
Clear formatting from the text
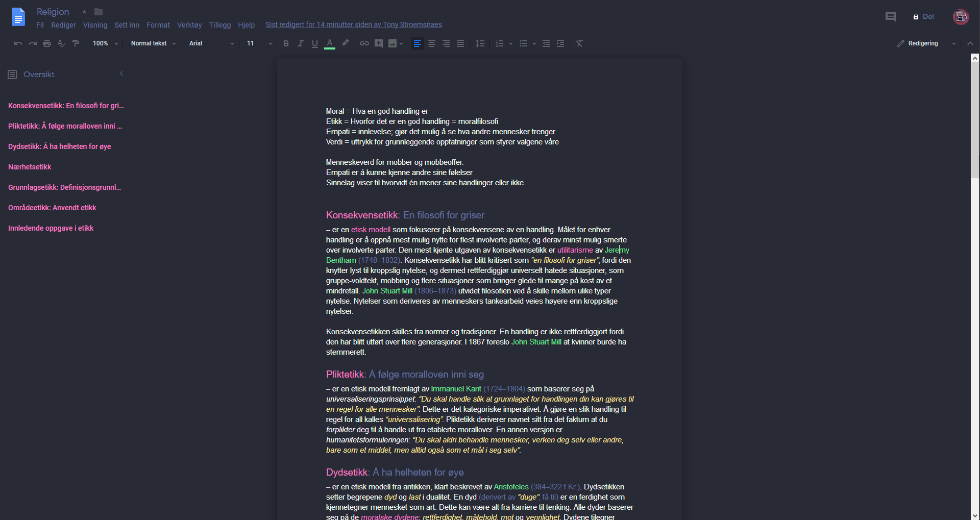click(579, 43)
